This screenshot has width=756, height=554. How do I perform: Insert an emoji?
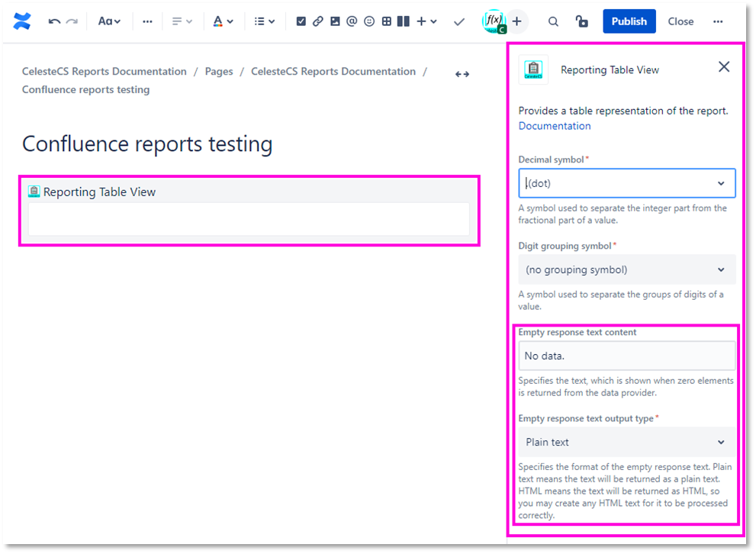click(369, 21)
